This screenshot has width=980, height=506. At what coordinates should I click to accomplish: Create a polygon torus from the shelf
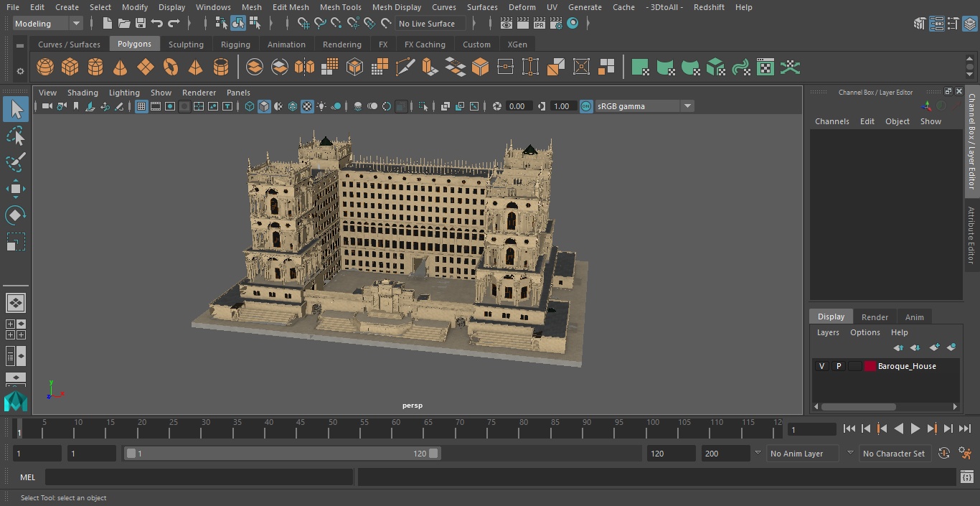[171, 67]
